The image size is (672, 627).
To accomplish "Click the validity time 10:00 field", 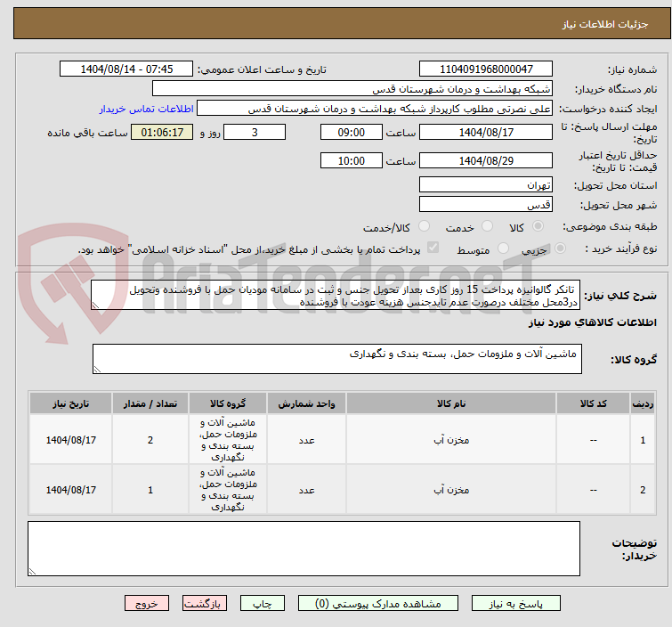I will (352, 160).
